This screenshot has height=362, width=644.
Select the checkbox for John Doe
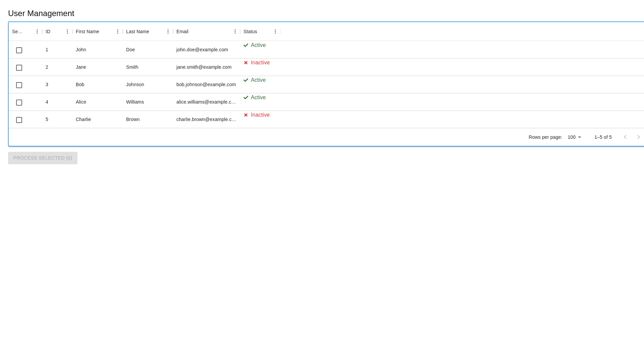[x=19, y=50]
